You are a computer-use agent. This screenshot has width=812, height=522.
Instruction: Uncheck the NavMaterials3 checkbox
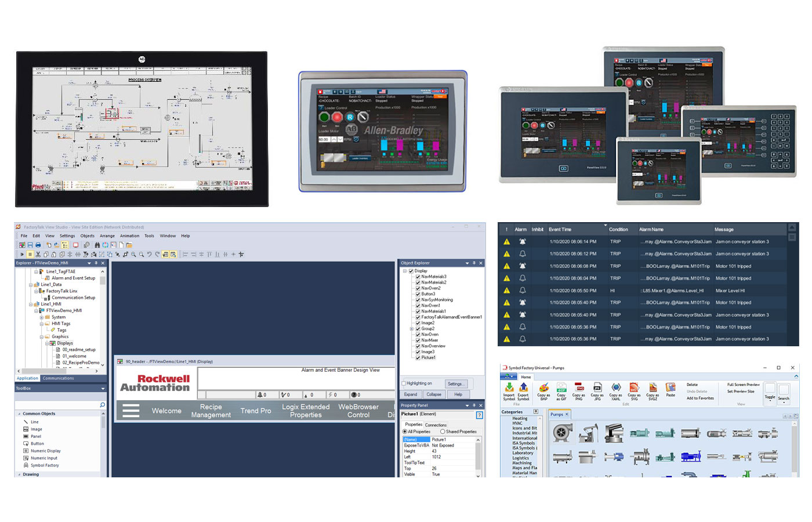[x=418, y=277]
